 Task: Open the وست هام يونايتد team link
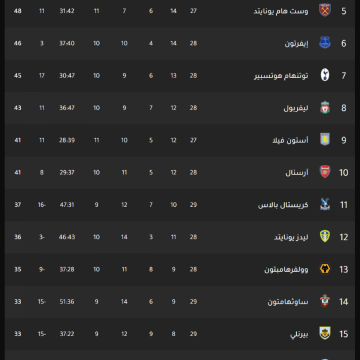281,11
